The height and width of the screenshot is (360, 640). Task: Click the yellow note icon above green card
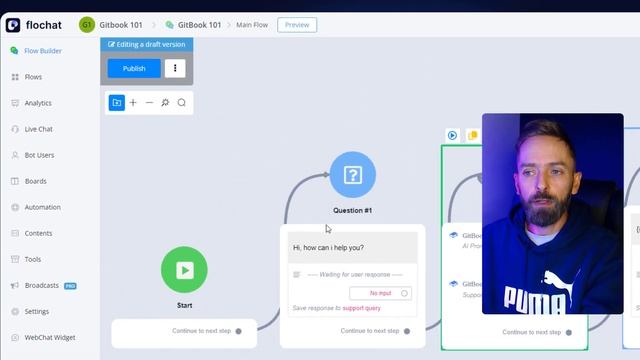(473, 135)
